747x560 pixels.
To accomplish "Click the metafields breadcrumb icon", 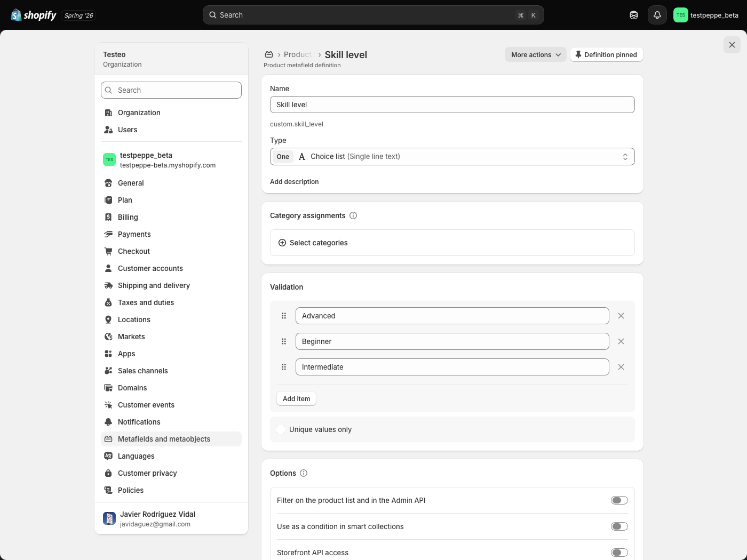I will click(x=269, y=54).
